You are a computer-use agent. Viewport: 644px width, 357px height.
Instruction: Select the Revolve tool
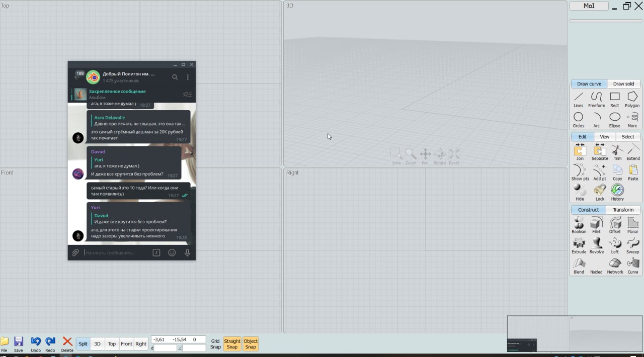pyautogui.click(x=597, y=245)
